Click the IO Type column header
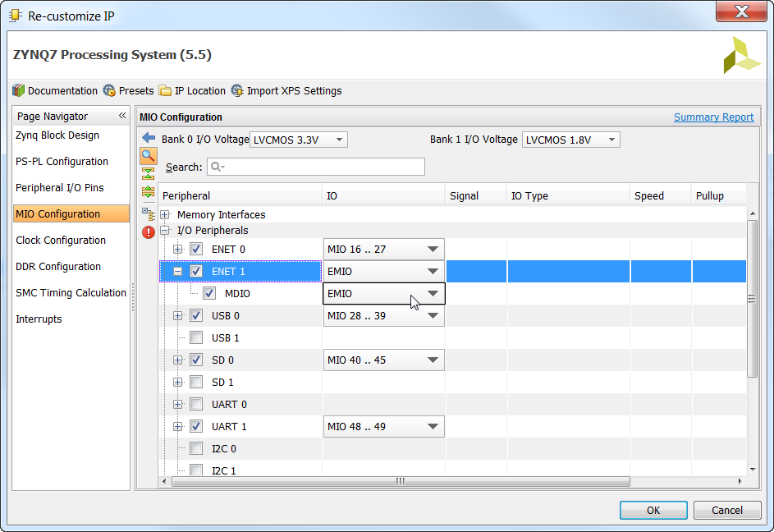The width and height of the screenshot is (774, 532). point(568,195)
